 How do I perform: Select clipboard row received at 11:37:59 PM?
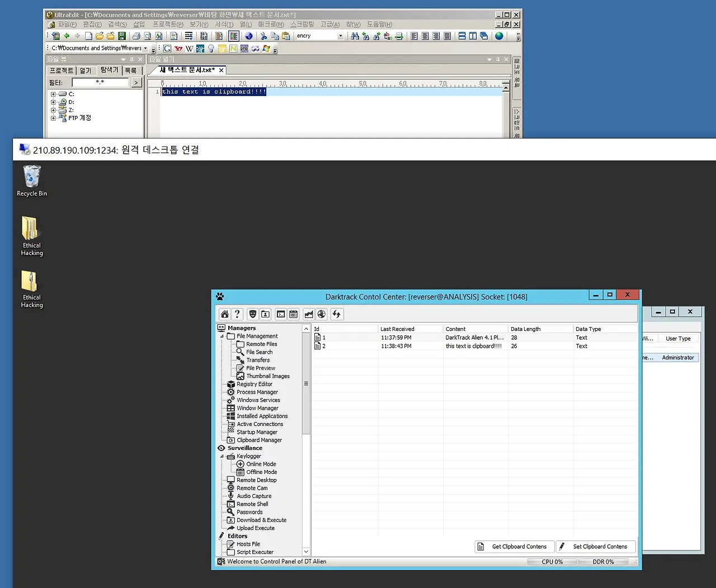click(x=475, y=338)
